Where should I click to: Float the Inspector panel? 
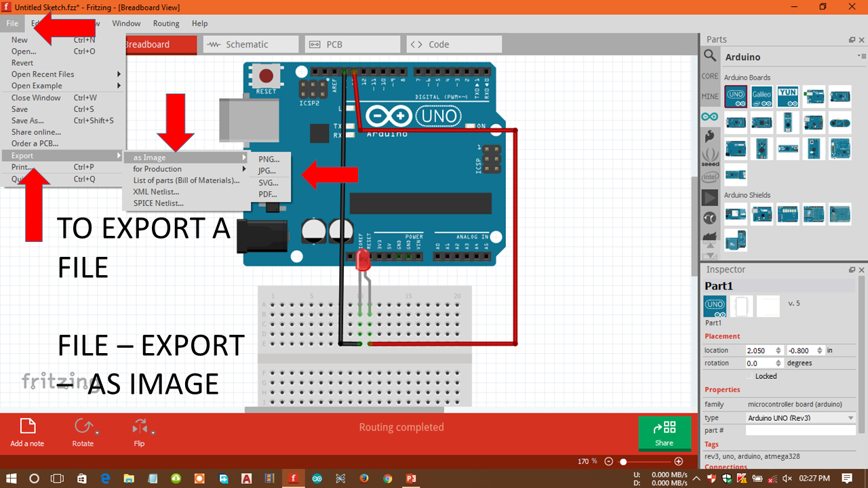pyautogui.click(x=852, y=270)
